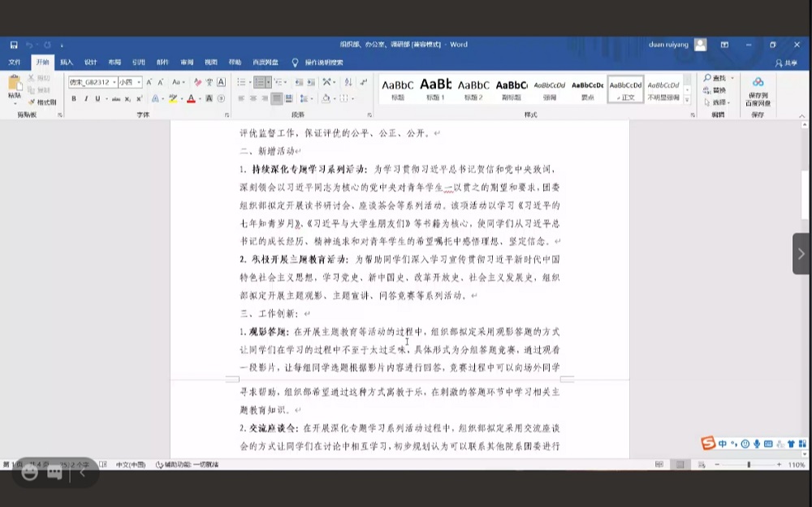Apply text highlight color
The height and width of the screenshot is (507, 812).
click(173, 99)
